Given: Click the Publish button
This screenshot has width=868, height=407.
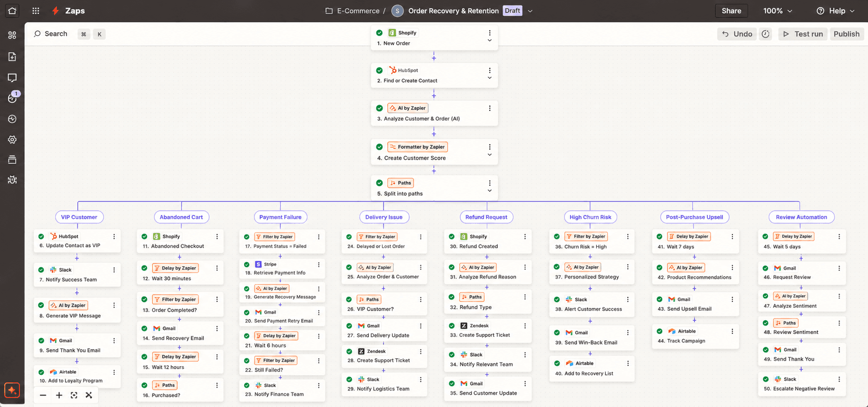Looking at the screenshot, I should point(846,34).
